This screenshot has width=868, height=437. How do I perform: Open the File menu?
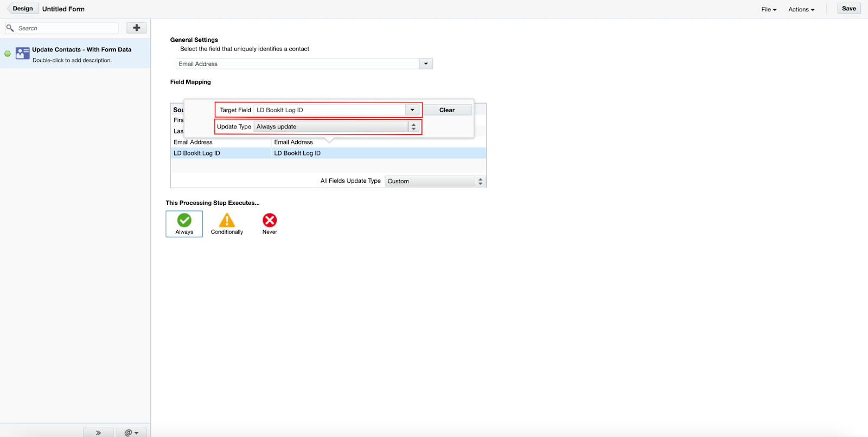click(769, 9)
